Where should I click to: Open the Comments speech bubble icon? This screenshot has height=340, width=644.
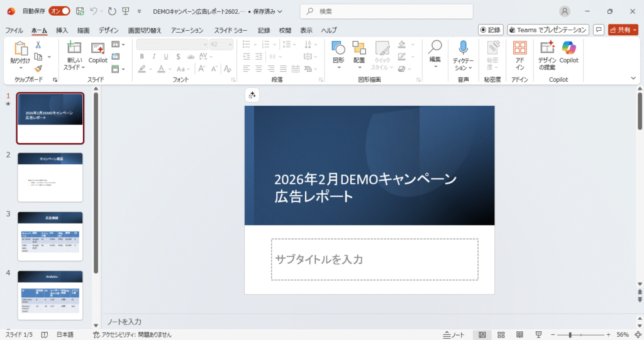599,30
